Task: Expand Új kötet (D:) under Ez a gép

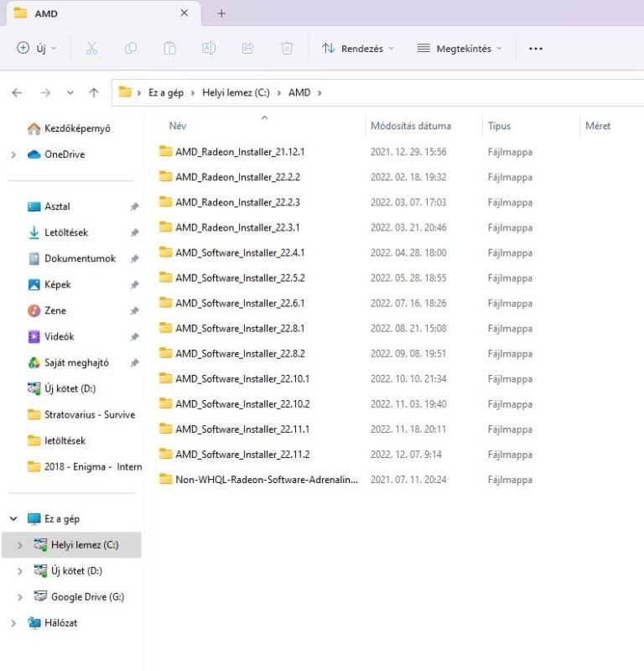Action: (x=19, y=571)
